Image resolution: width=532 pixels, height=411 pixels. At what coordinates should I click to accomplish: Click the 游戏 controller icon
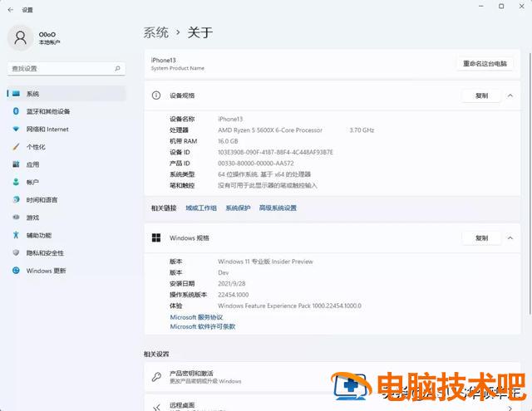16,218
